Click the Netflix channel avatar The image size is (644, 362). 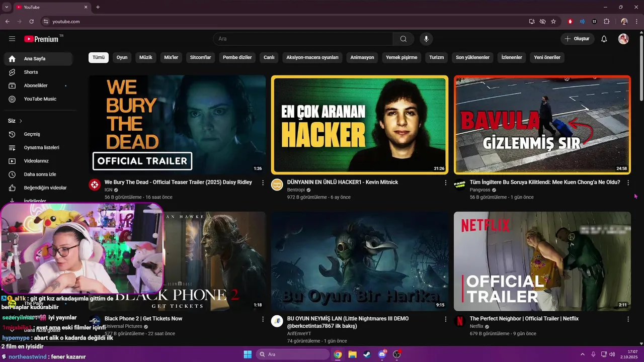tap(460, 321)
